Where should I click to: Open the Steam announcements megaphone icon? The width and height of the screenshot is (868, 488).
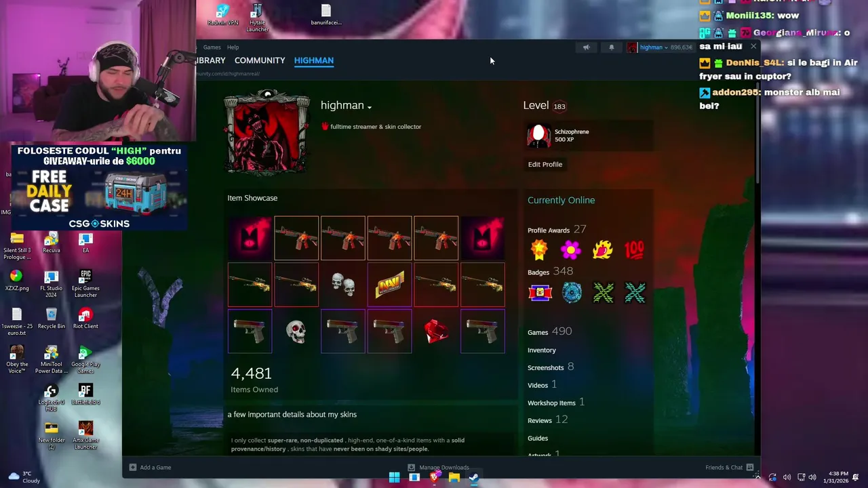(x=587, y=47)
